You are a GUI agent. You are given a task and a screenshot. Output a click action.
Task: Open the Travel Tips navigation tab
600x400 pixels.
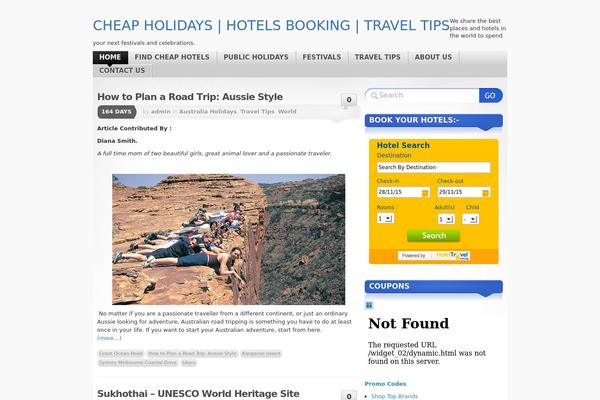[x=377, y=57]
